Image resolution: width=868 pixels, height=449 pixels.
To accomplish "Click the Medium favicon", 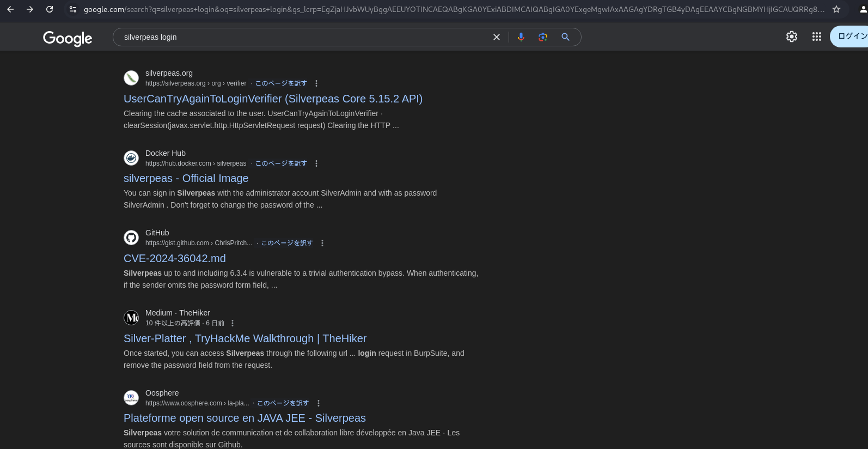I will pyautogui.click(x=131, y=318).
